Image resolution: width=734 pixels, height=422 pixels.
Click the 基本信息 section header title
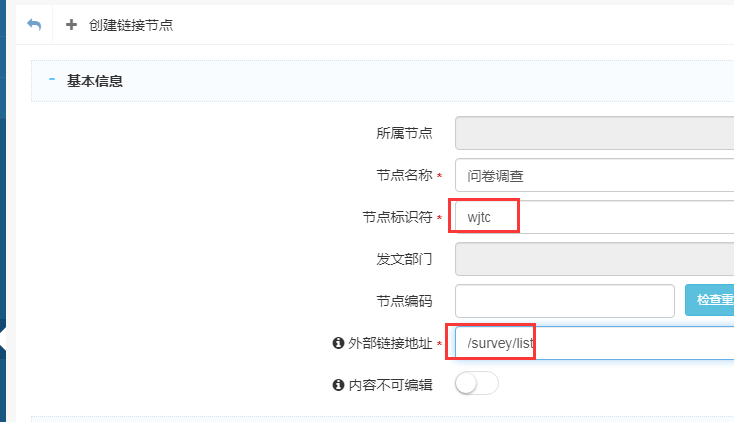point(95,81)
